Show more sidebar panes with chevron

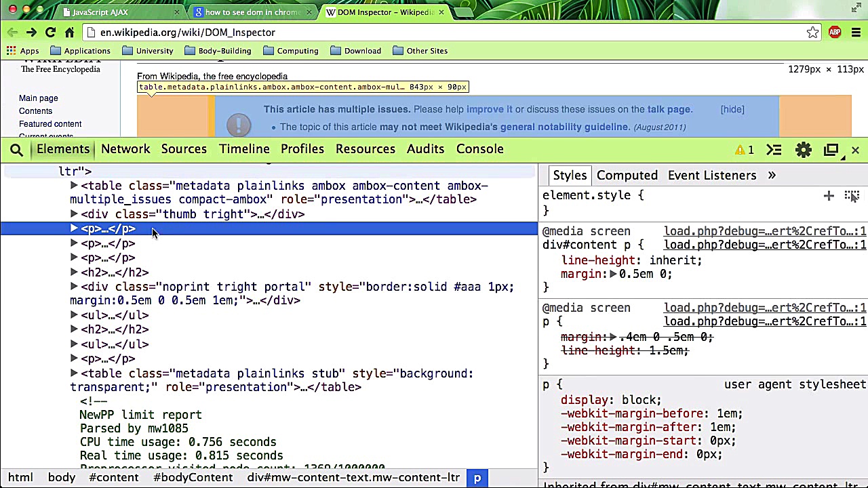coord(772,176)
